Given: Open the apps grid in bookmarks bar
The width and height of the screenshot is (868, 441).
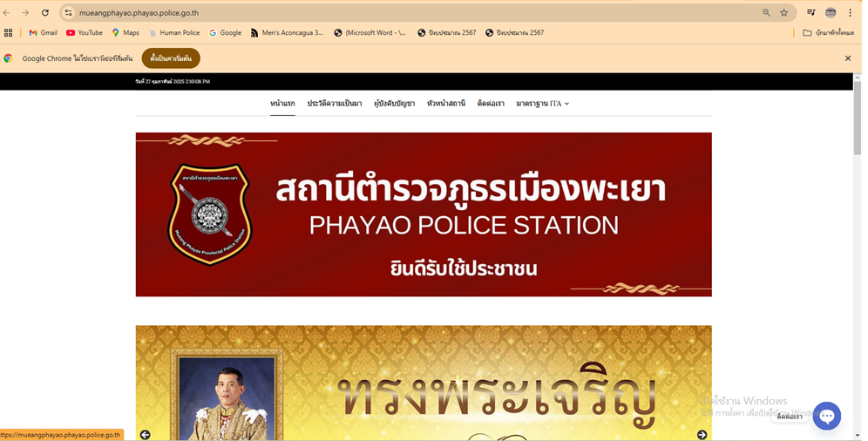Looking at the screenshot, I should pos(9,32).
